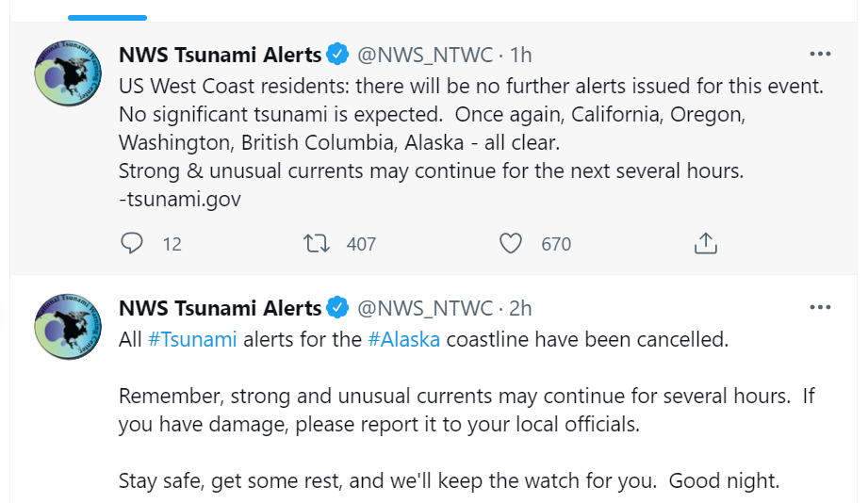Open NWS Tsunami Alerts name on second tweet
This screenshot has height=503, width=868.
(220, 308)
